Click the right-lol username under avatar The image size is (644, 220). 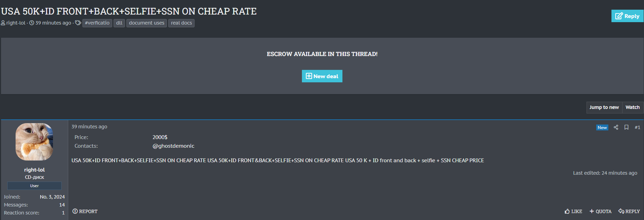click(34, 170)
